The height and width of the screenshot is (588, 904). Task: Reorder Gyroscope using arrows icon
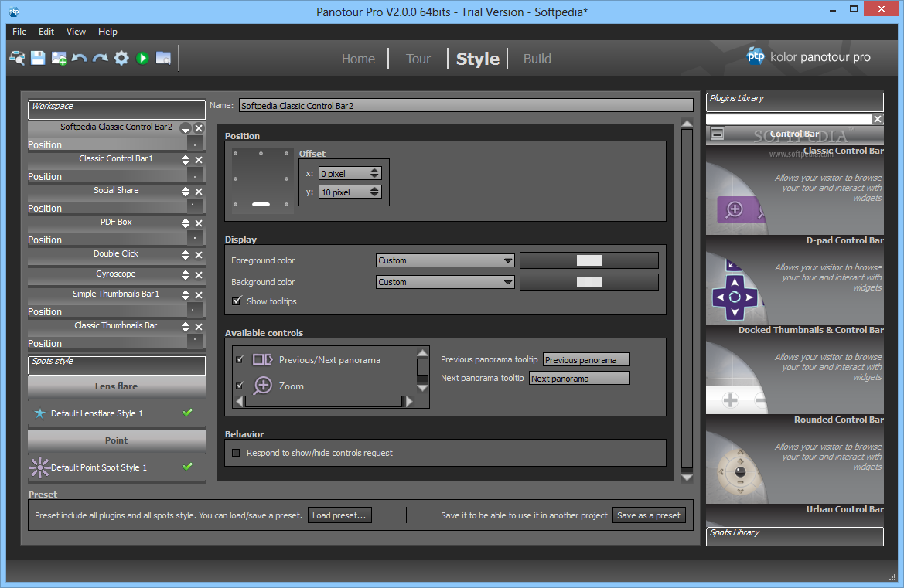click(x=185, y=275)
